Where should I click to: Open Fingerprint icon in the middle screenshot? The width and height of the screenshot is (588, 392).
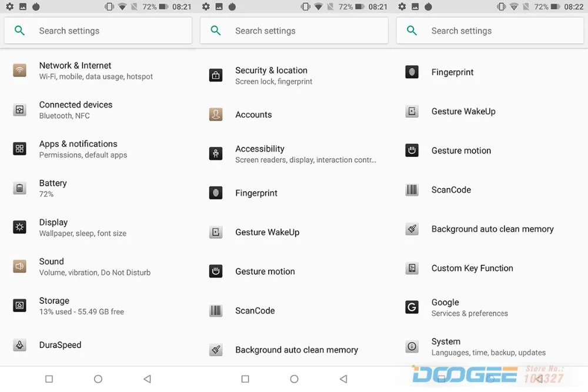coord(216,193)
